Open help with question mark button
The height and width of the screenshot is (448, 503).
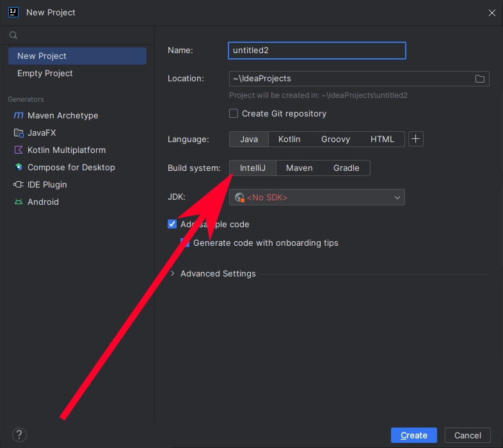point(19,435)
